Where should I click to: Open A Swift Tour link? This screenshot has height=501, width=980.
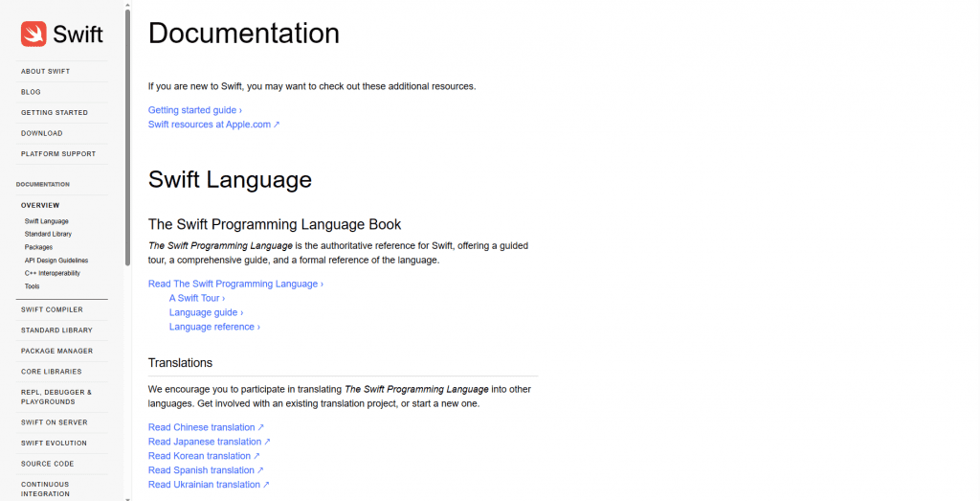[x=197, y=298]
